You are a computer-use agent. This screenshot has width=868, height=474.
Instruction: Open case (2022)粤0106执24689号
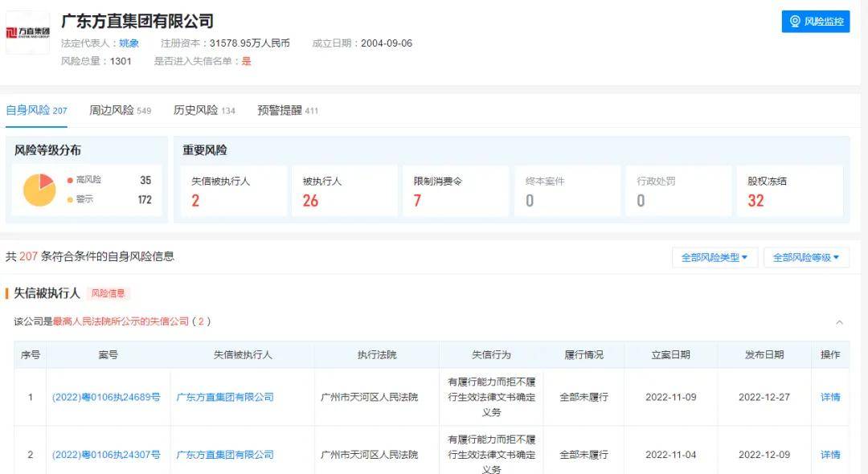[x=106, y=397]
